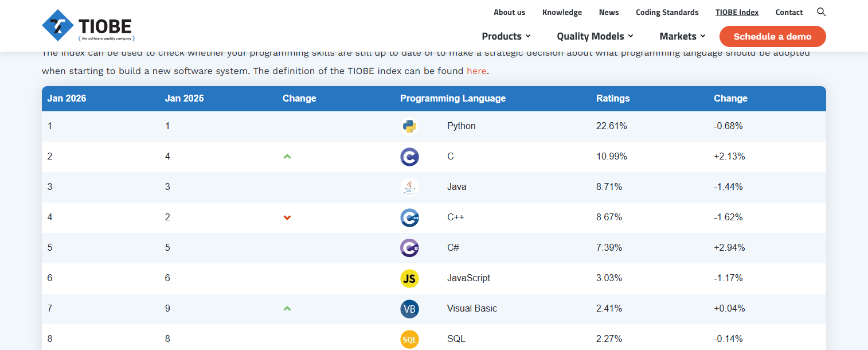The image size is (868, 350).
Task: Select the TIOBE Index nav item
Action: (737, 12)
